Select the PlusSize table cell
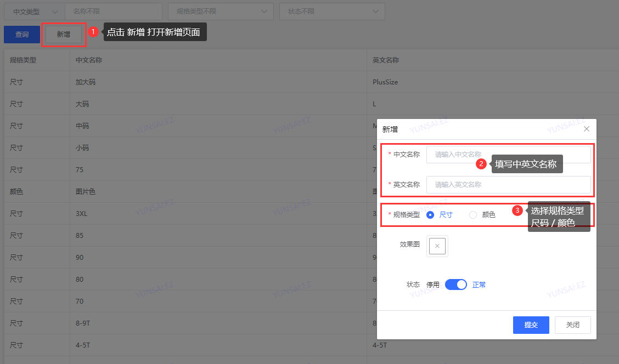 [493, 82]
